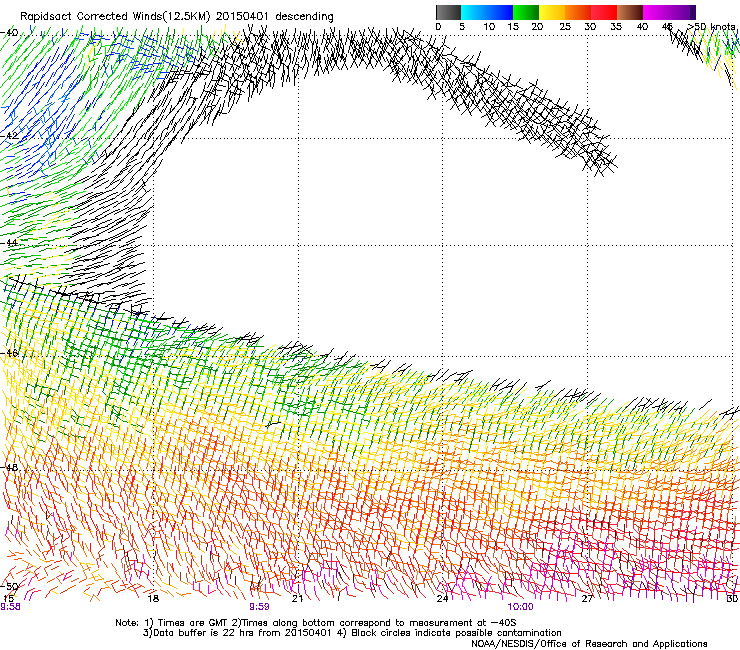Click the word 'descending' in the title
Viewport: 740px width, 650px height.
304,17
